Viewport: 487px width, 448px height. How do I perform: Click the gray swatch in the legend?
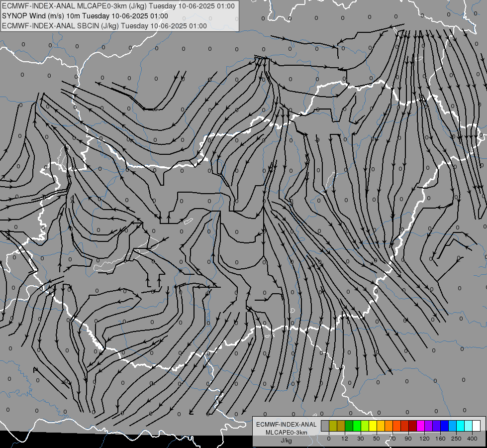point(325,426)
